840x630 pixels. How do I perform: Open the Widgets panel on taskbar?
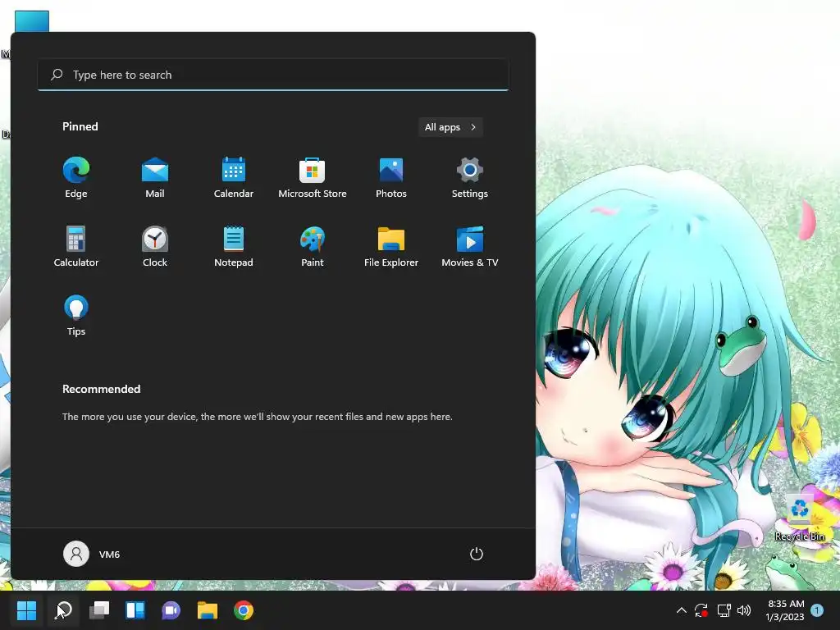pyautogui.click(x=135, y=610)
